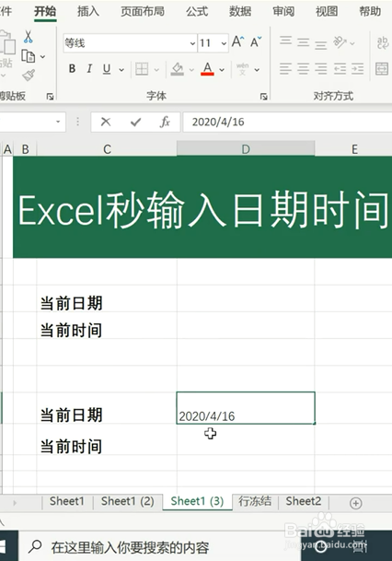Image resolution: width=392 pixels, height=561 pixels.
Task: Align text to vertical middle
Action: pos(303,42)
